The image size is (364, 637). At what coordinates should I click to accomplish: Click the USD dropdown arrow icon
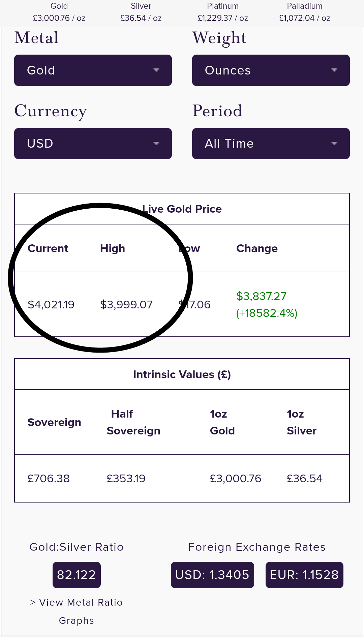click(156, 143)
